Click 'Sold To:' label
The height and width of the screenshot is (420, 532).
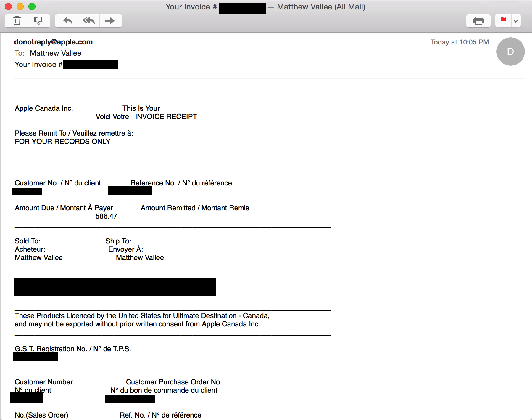[28, 241]
